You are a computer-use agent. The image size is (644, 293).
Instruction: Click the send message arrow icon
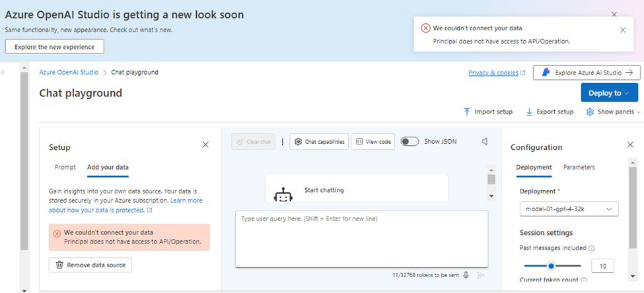(x=481, y=275)
